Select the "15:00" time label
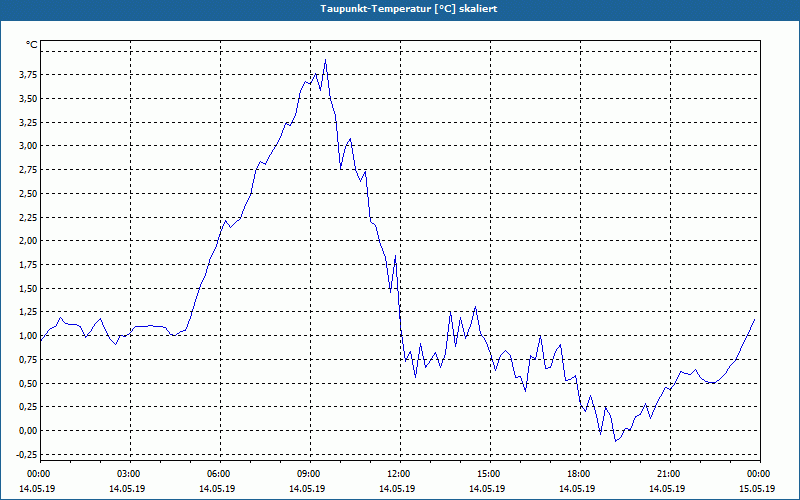The image size is (800, 500). pyautogui.click(x=488, y=474)
